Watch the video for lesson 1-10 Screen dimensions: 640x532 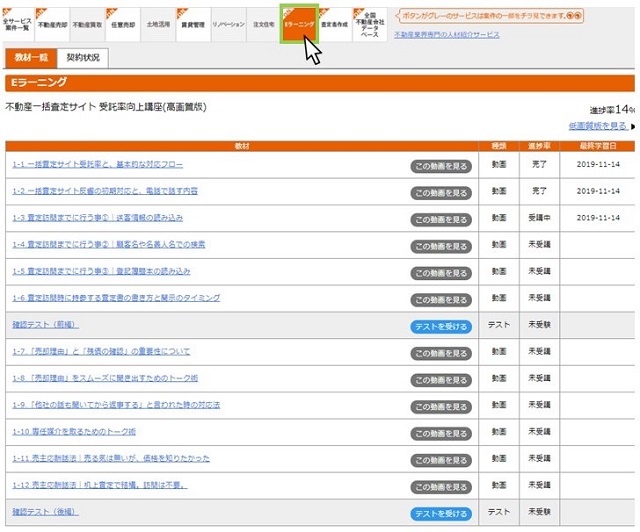[440, 433]
